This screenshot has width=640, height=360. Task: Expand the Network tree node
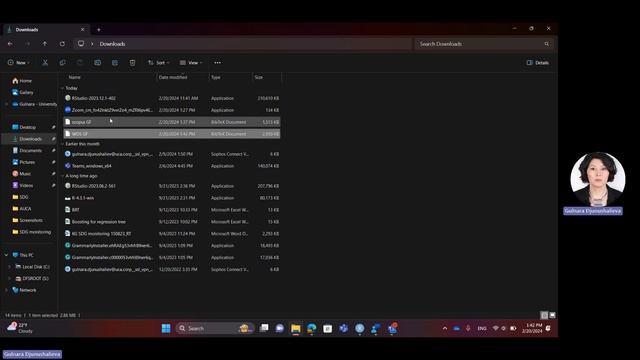click(x=6, y=290)
